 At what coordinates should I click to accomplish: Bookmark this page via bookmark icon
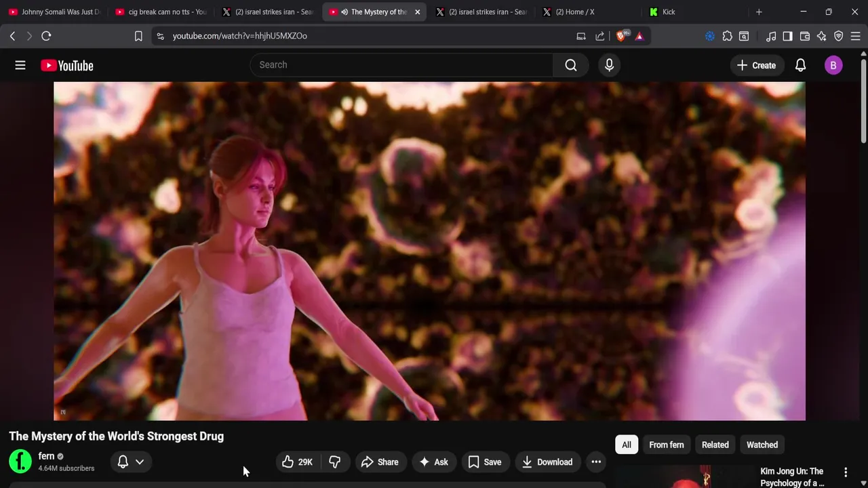(x=138, y=36)
